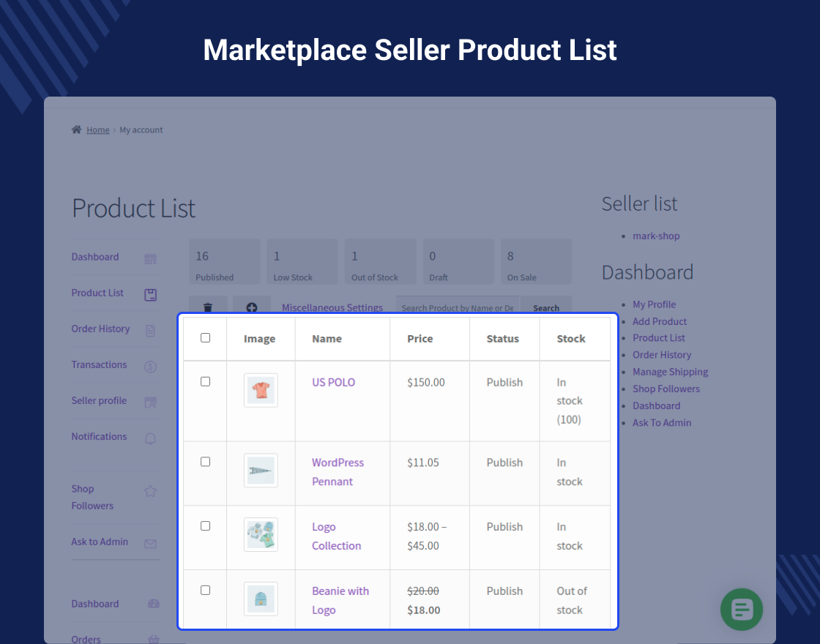Open Notifications using the bell icon
Viewport: 820px width, 644px height.
(x=150, y=437)
